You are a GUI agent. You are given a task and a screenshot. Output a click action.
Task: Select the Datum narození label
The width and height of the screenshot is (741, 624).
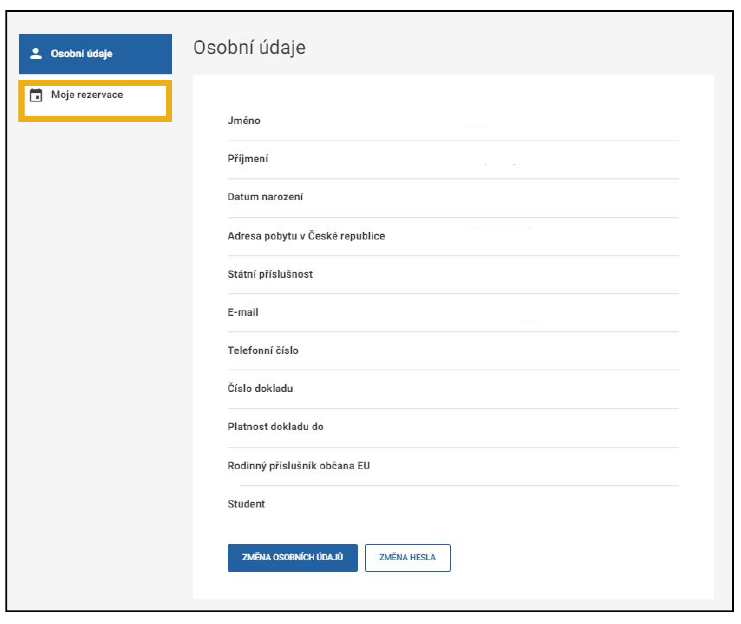(x=265, y=197)
